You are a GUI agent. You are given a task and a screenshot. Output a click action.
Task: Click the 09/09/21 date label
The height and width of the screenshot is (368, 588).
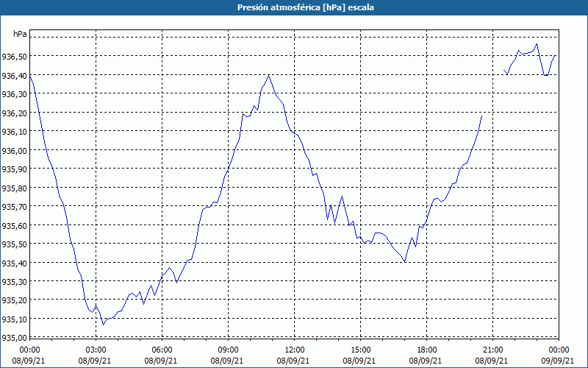(558, 361)
